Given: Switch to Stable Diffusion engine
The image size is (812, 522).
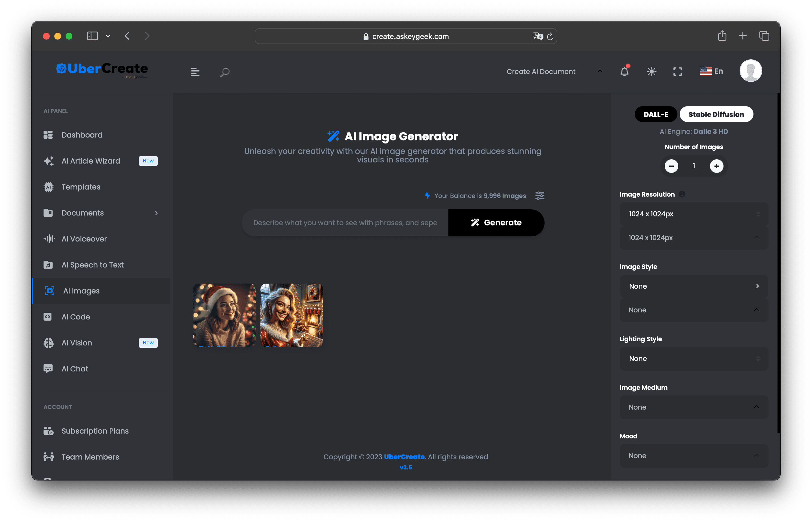Looking at the screenshot, I should pyautogui.click(x=716, y=114).
